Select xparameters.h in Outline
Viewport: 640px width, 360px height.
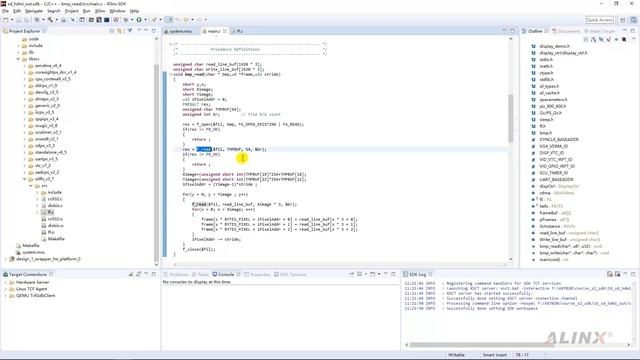point(553,99)
